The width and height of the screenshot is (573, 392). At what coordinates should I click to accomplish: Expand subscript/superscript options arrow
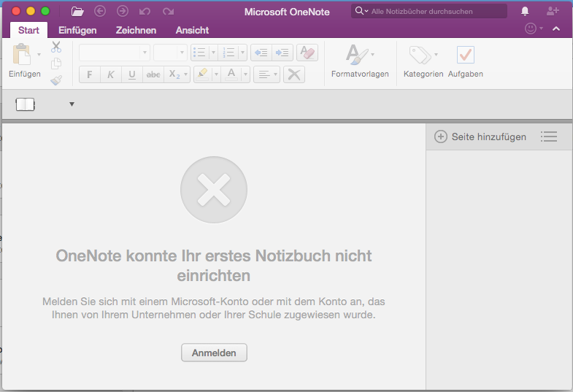click(x=185, y=75)
